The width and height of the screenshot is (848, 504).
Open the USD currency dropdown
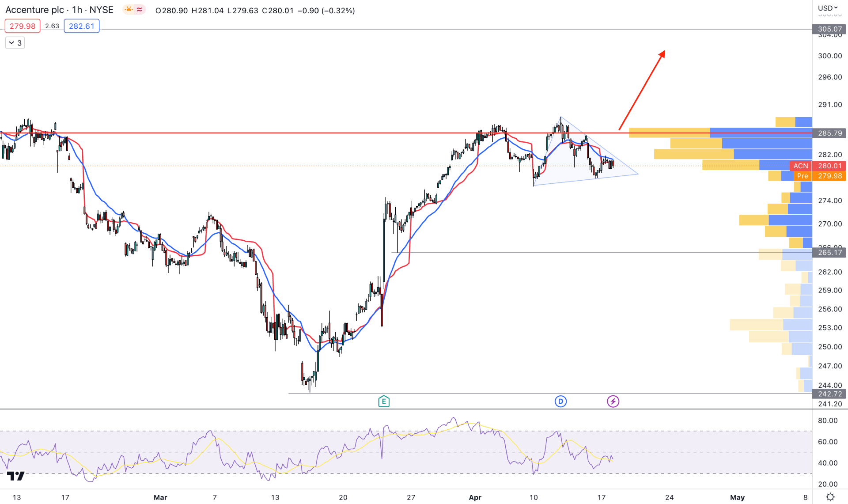pyautogui.click(x=828, y=8)
